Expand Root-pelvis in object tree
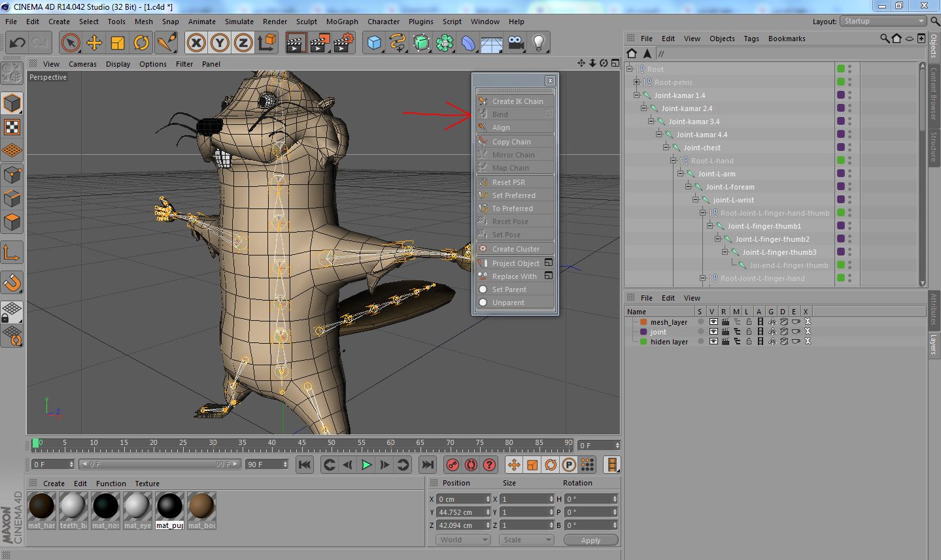The width and height of the screenshot is (941, 560). pos(637,82)
